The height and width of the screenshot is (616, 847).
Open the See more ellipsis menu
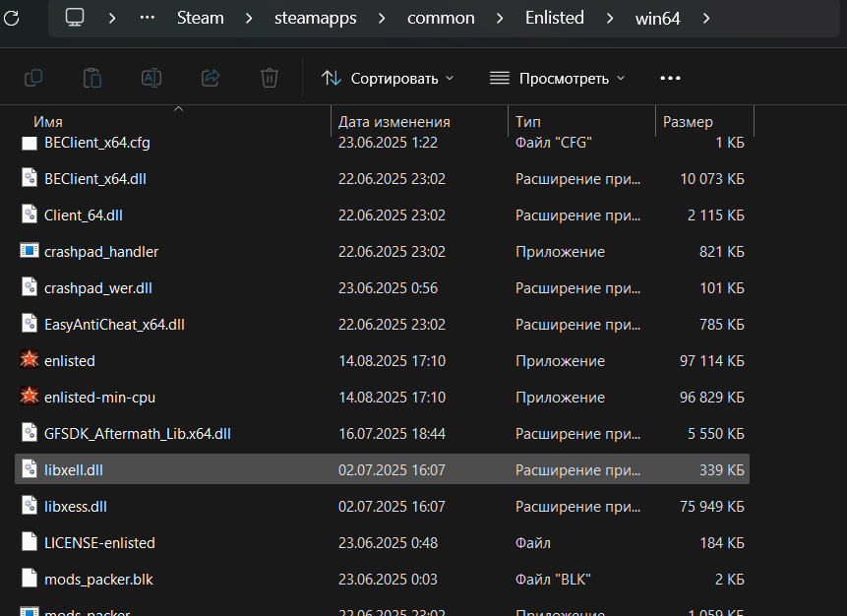pyautogui.click(x=670, y=78)
